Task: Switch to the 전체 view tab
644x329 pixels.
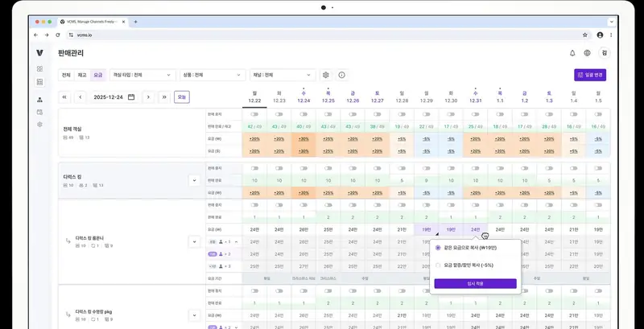Action: (x=66, y=75)
